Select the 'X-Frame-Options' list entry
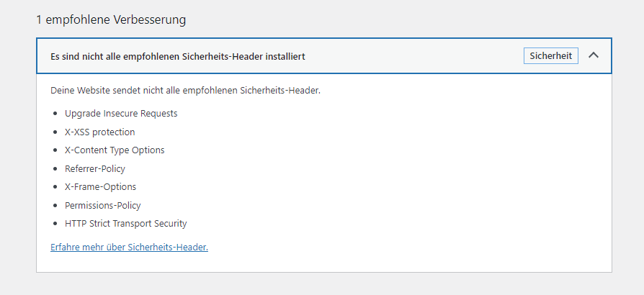The width and height of the screenshot is (644, 295). click(100, 186)
